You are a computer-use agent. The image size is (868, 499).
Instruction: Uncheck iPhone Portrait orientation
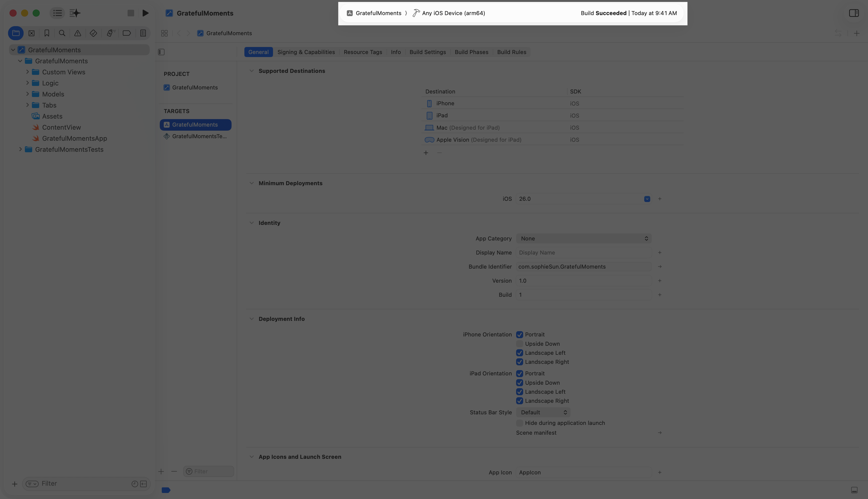point(519,334)
